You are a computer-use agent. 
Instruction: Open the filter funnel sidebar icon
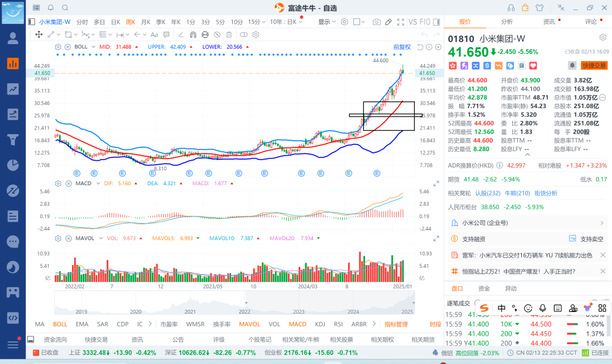[13, 139]
